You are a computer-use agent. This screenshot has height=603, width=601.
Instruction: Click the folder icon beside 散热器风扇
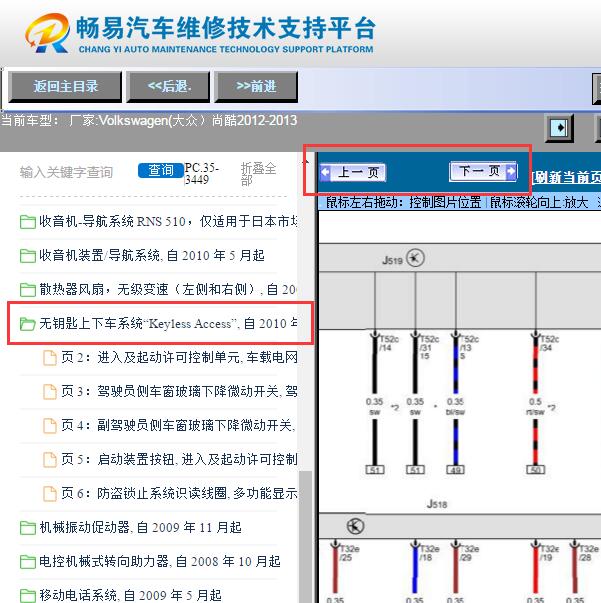click(x=28, y=290)
